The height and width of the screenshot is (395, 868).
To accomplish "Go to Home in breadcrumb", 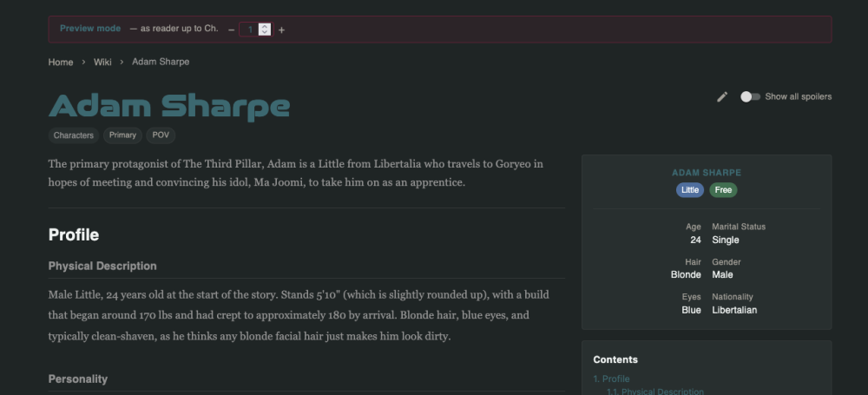I will click(61, 62).
